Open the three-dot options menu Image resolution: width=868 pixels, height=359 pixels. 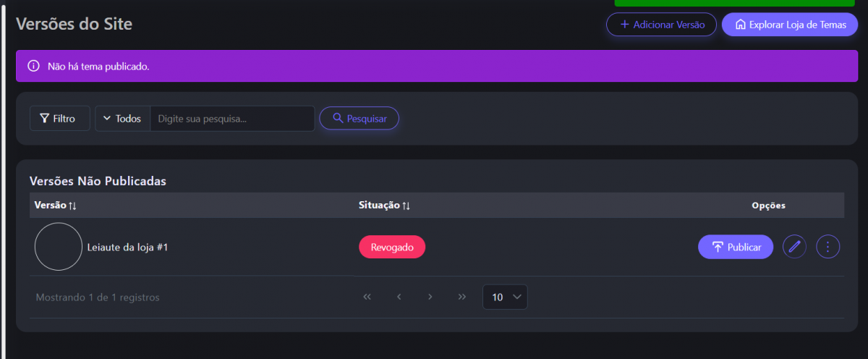[x=828, y=247]
